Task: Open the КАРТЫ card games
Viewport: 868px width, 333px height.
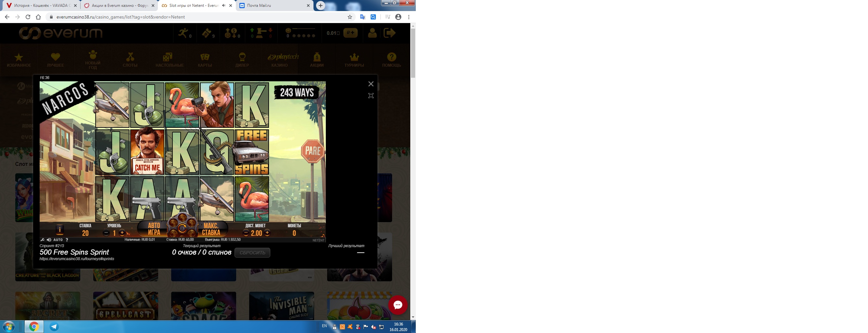Action: click(x=205, y=60)
